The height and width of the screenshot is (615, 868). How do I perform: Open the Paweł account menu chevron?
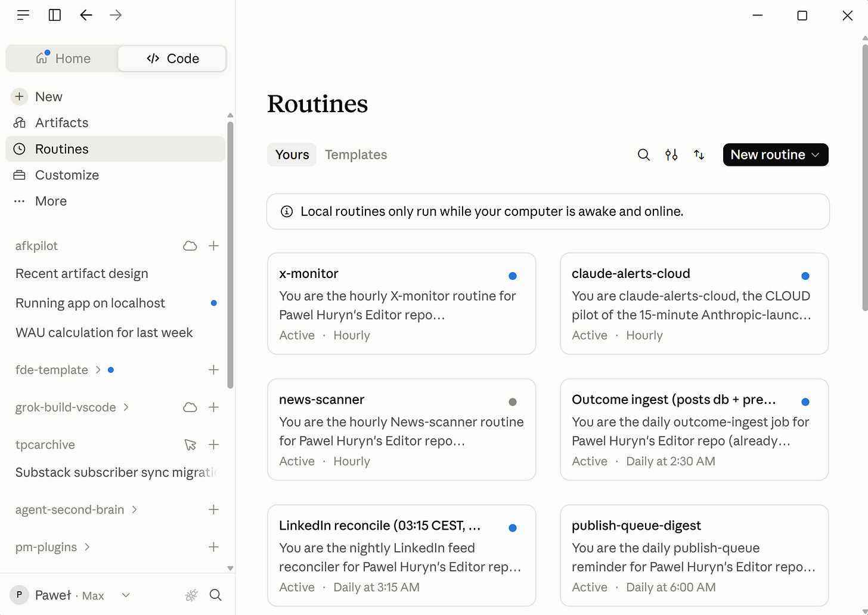[x=126, y=595]
